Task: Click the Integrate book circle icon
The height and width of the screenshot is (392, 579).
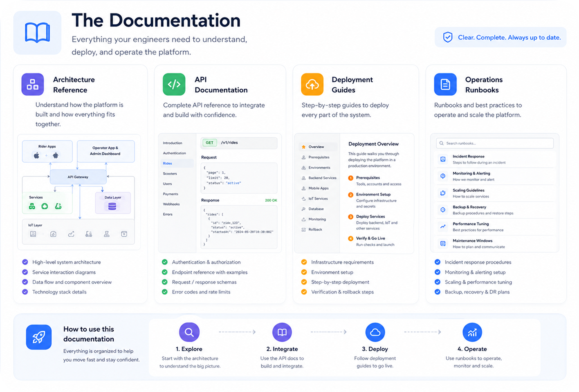Action: (282, 332)
